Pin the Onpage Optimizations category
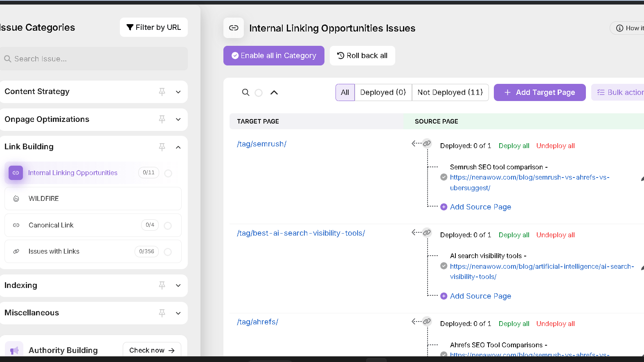The height and width of the screenshot is (362, 644). click(162, 119)
